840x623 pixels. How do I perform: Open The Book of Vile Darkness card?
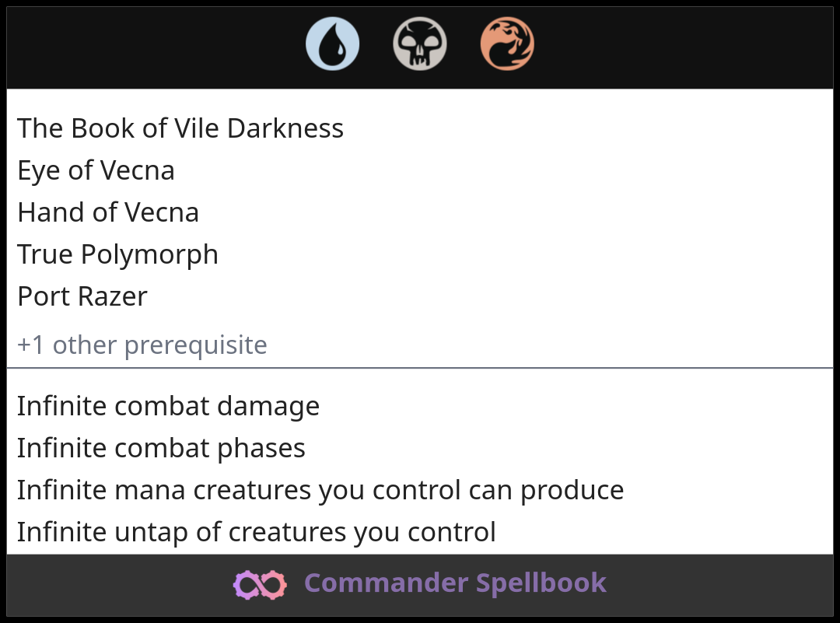[x=180, y=128]
